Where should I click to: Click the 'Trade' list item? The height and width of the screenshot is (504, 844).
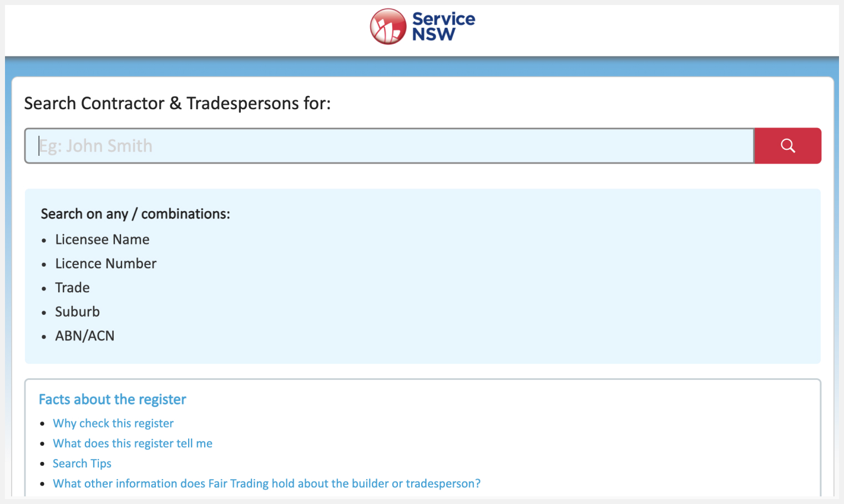tap(72, 288)
